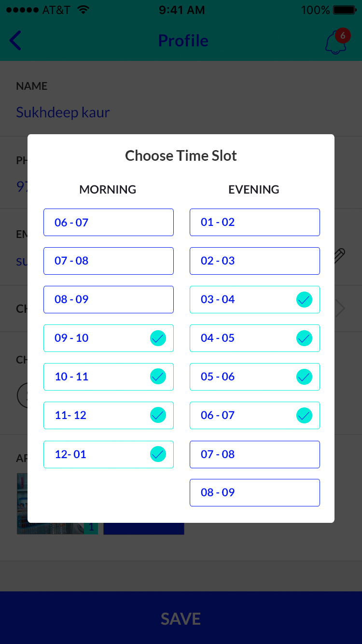Screen dimensions: 362x644
Task: Pick the 02 - 03 evening slot
Action: tap(254, 261)
